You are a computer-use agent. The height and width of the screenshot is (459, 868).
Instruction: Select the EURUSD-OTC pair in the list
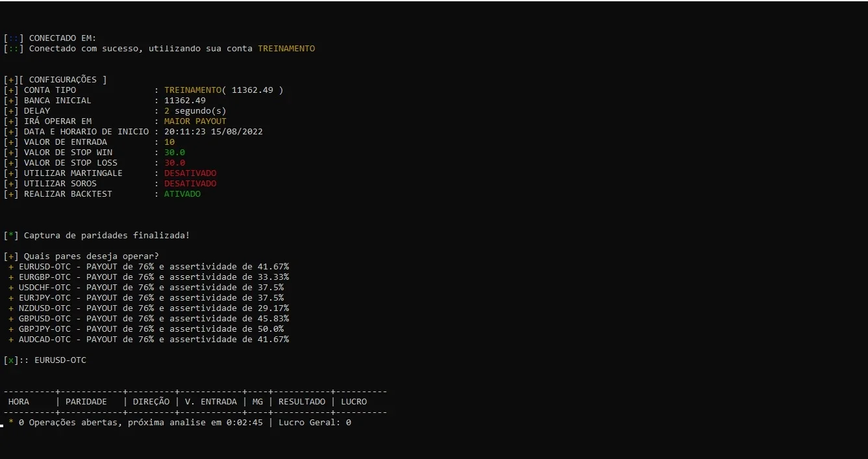[x=149, y=267]
